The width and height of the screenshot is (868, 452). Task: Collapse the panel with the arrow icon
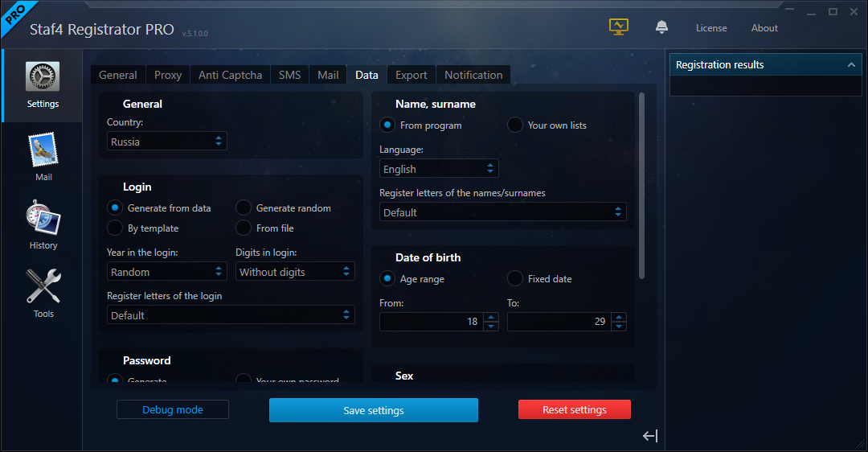coord(650,436)
